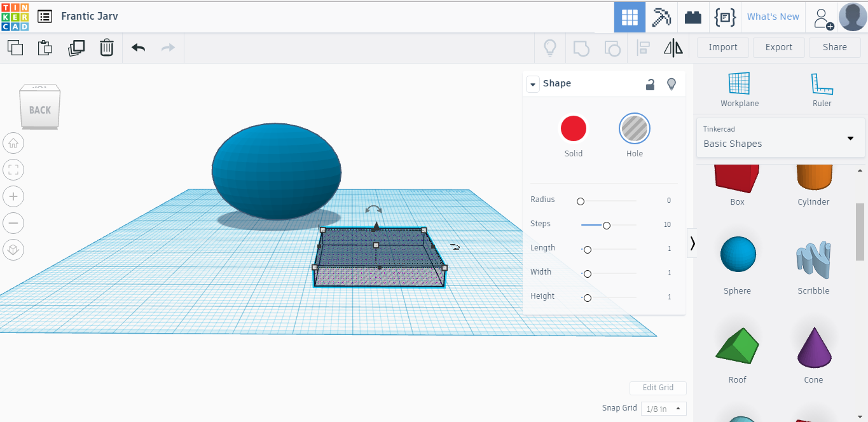Viewport: 868px width, 422px height.
Task: Toggle hide selected lightbulb in Shape panel
Action: (x=671, y=84)
